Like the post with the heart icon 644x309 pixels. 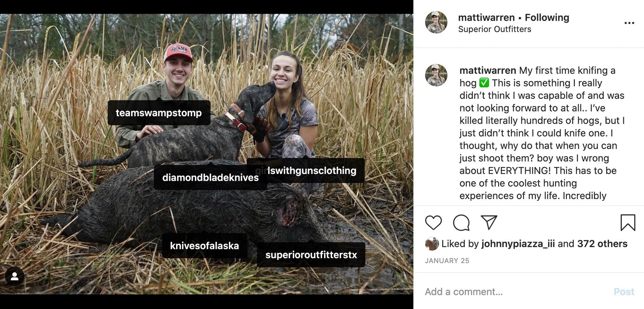433,223
